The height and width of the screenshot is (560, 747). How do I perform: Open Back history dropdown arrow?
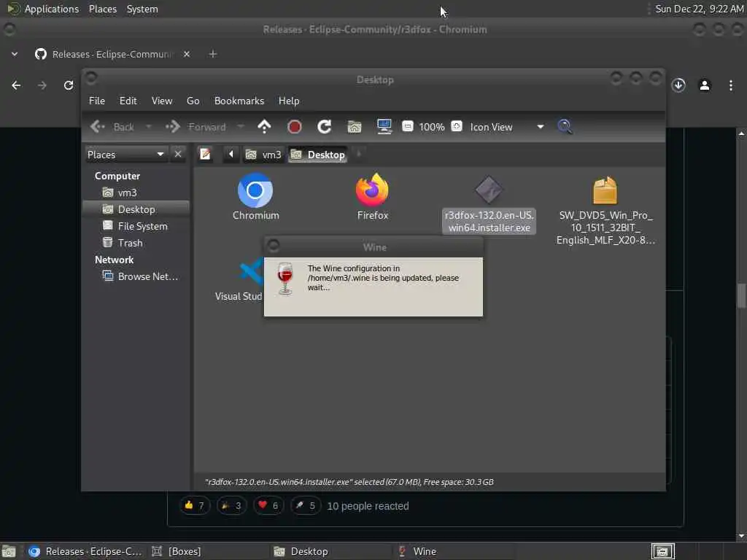click(x=149, y=127)
